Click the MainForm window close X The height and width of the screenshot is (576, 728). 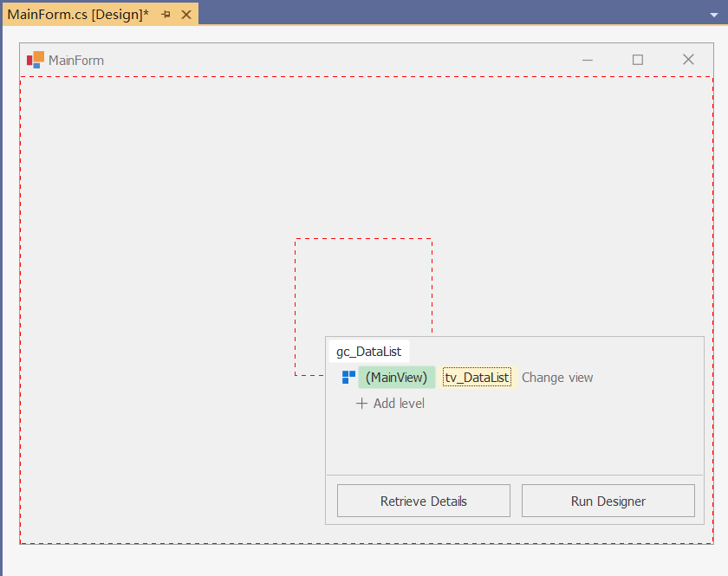coord(688,60)
